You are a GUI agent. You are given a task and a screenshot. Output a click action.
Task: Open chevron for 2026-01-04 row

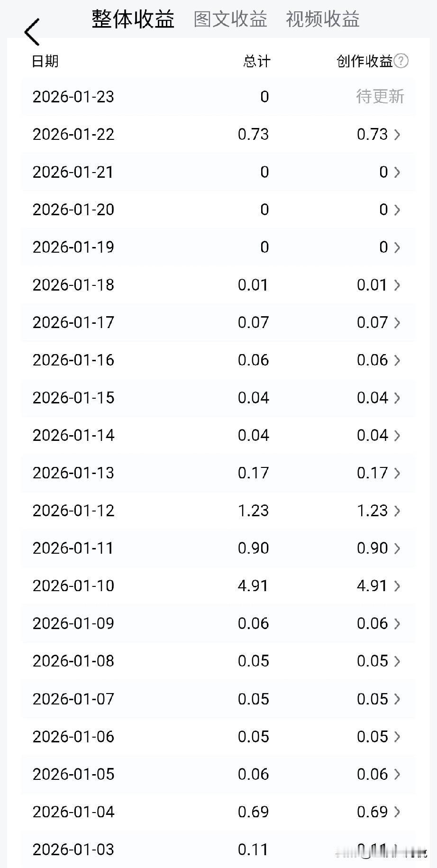coord(397,812)
